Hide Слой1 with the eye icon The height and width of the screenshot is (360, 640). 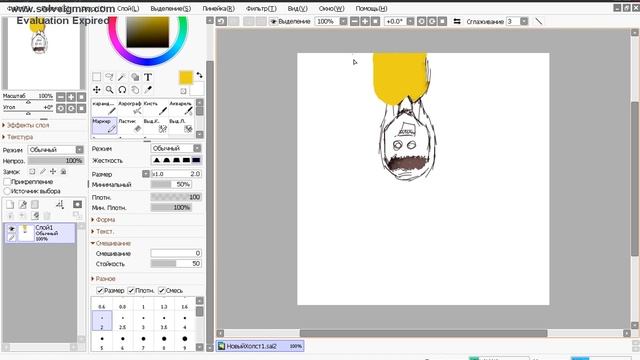(11, 229)
